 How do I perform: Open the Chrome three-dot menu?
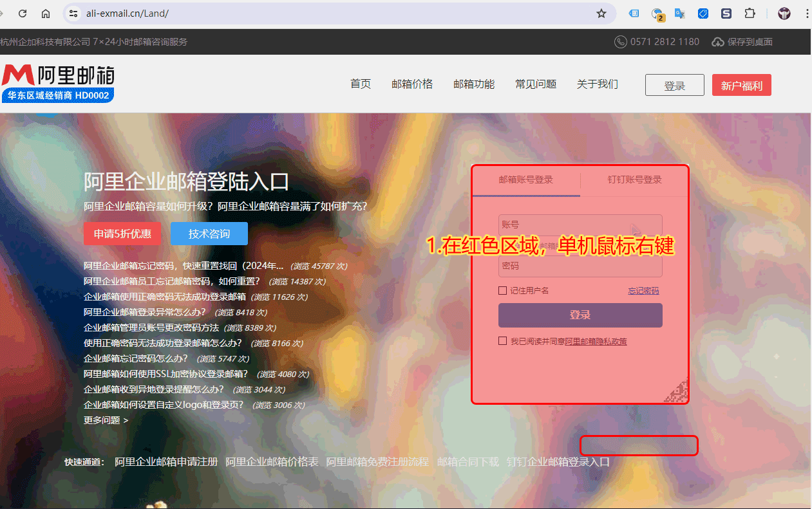point(807,14)
